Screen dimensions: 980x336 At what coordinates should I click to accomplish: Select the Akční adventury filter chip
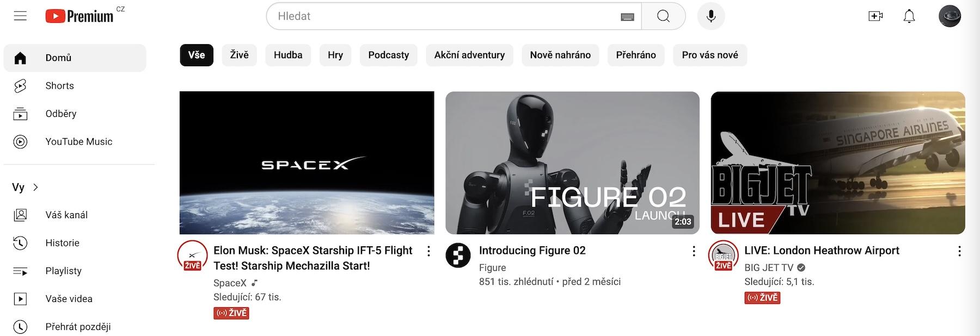(469, 55)
